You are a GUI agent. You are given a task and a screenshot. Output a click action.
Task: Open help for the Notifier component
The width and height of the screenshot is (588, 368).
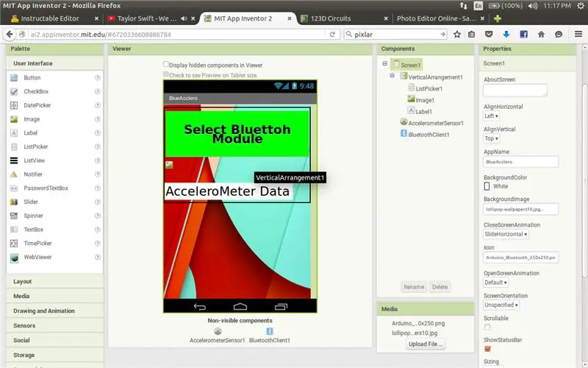coord(98,174)
